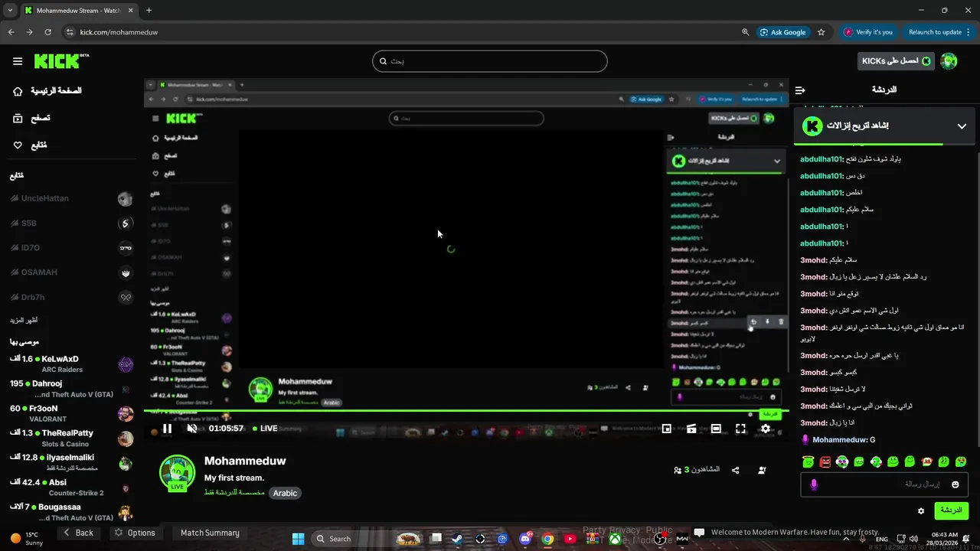Share the Mohammeduw stream
Image resolution: width=980 pixels, height=551 pixels.
[x=736, y=470]
